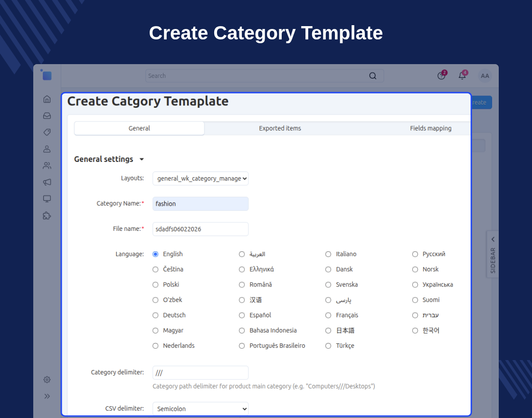The image size is (532, 418).
Task: Open the home icon in sidebar
Action: [47, 99]
